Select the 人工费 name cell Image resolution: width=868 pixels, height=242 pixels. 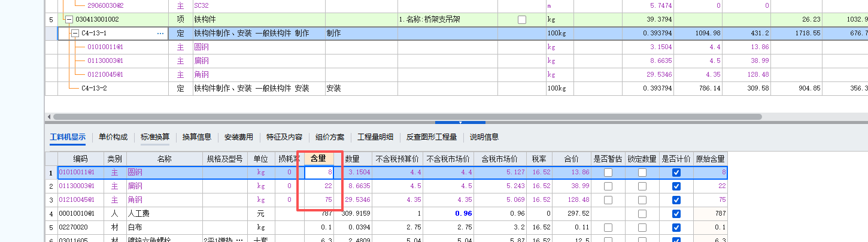click(x=165, y=214)
